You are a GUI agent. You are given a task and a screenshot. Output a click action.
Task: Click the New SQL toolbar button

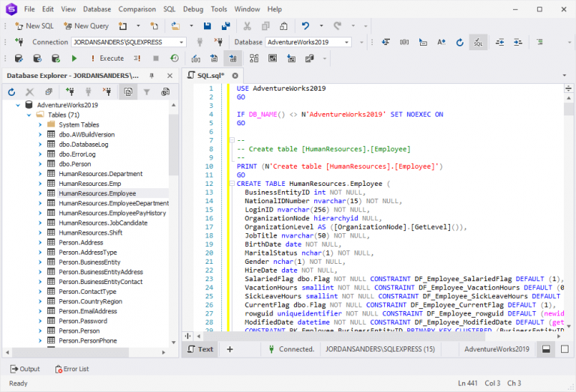(34, 25)
